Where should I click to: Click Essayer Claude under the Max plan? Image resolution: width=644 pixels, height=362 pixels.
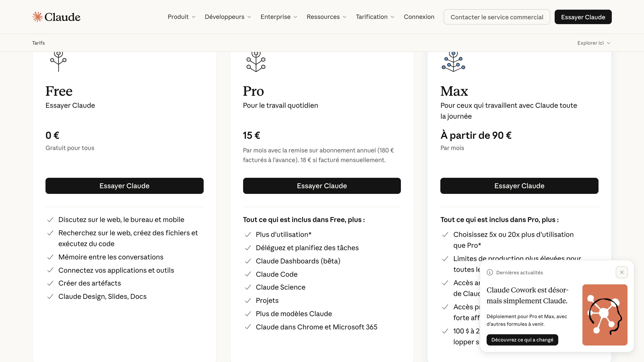(x=519, y=186)
